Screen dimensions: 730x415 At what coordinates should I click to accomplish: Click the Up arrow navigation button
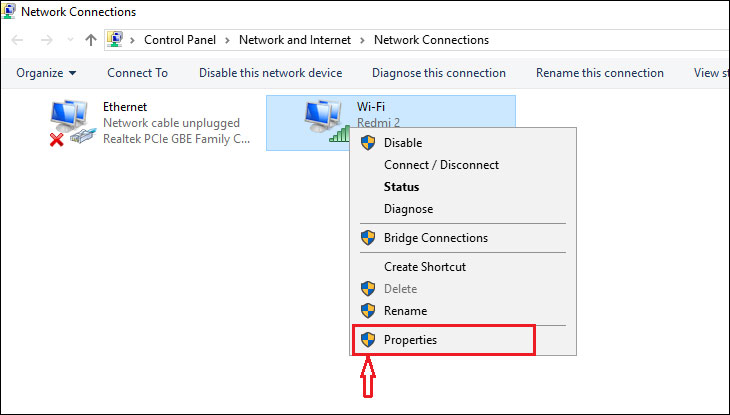pos(91,40)
